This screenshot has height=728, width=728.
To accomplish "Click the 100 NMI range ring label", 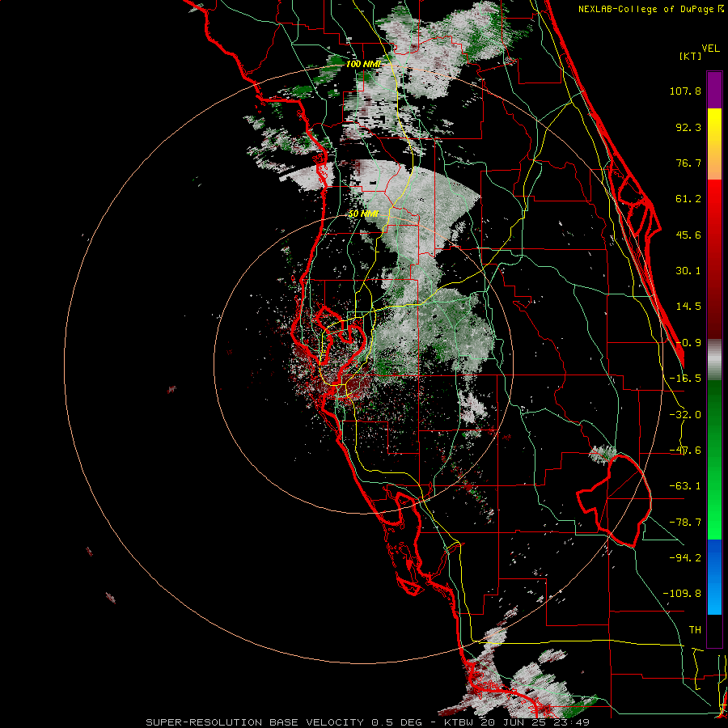I will [363, 64].
